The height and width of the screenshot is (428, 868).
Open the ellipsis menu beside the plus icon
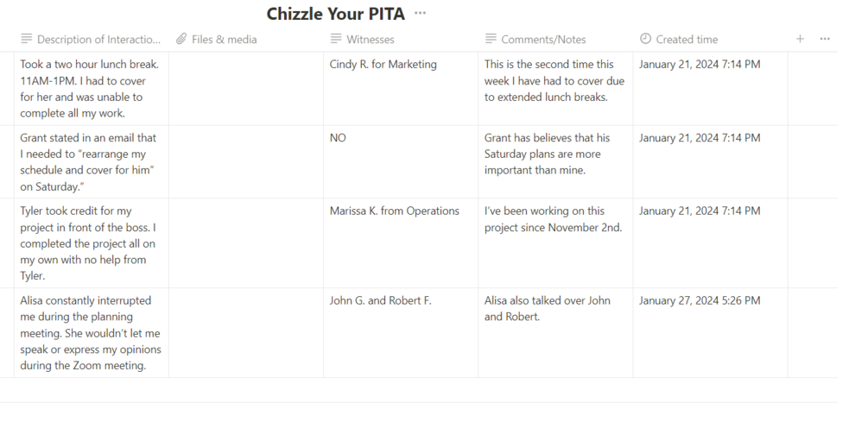click(x=825, y=39)
